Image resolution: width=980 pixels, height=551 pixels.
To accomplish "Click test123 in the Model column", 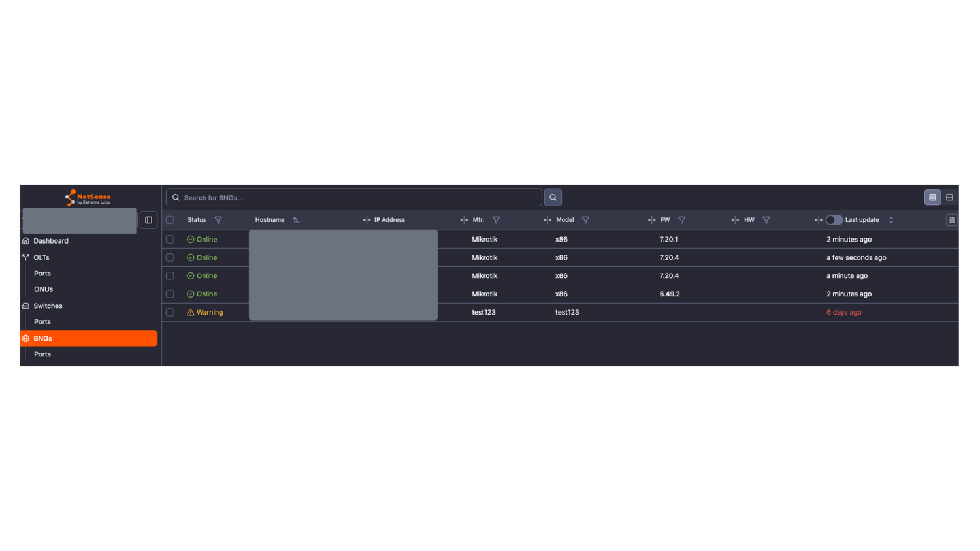I will (566, 313).
